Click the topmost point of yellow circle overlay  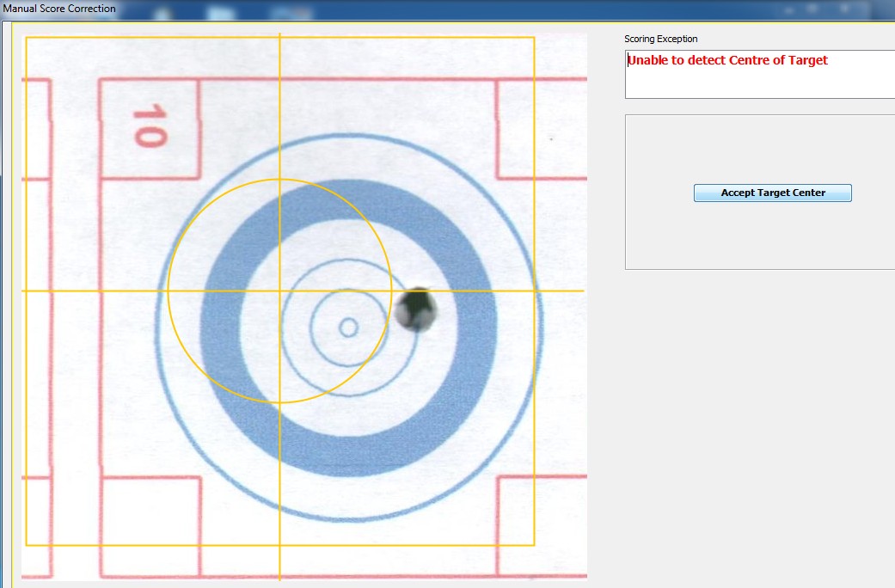pyautogui.click(x=279, y=180)
